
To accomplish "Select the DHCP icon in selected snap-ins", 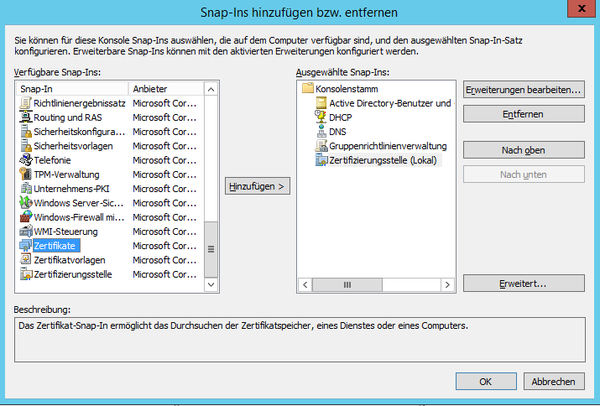I will coord(321,117).
